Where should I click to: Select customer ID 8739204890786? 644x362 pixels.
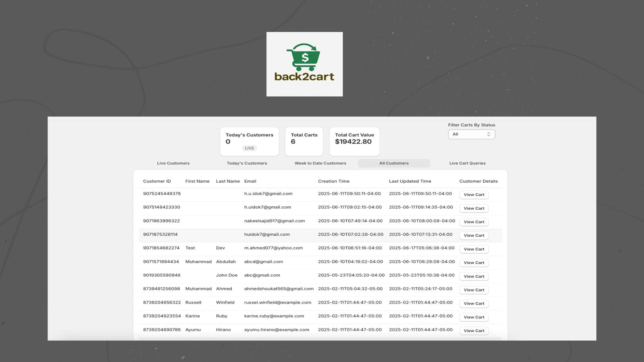162,330
